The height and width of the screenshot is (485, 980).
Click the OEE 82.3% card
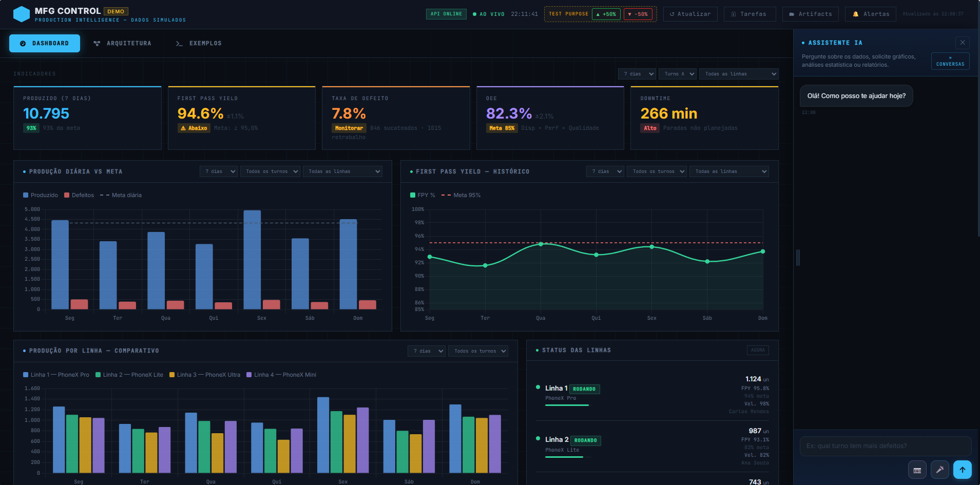(x=550, y=118)
